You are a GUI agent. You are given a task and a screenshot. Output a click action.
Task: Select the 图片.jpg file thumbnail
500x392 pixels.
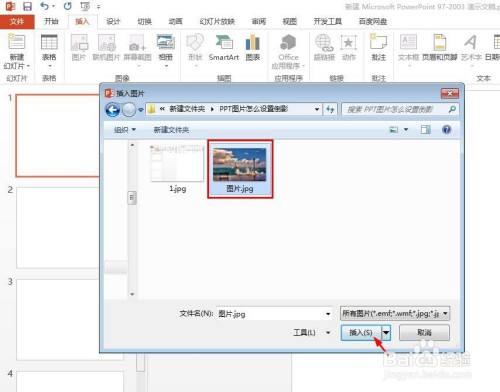tap(240, 169)
